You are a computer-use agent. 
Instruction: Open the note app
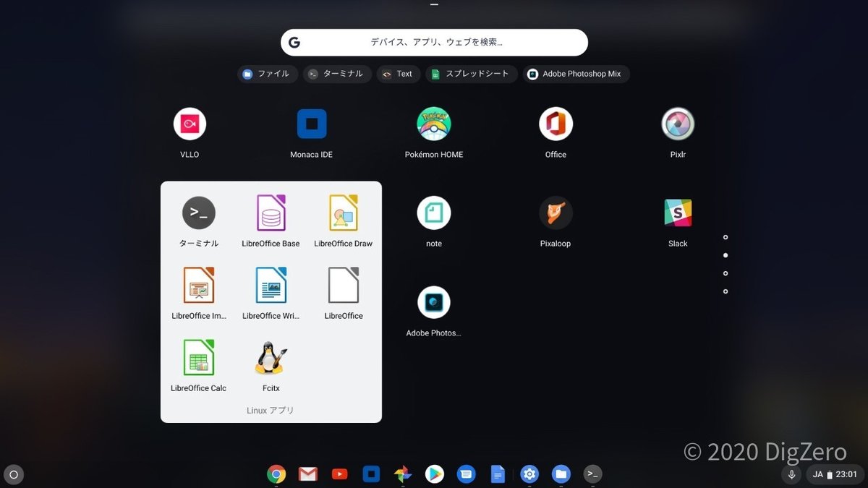[x=434, y=213]
